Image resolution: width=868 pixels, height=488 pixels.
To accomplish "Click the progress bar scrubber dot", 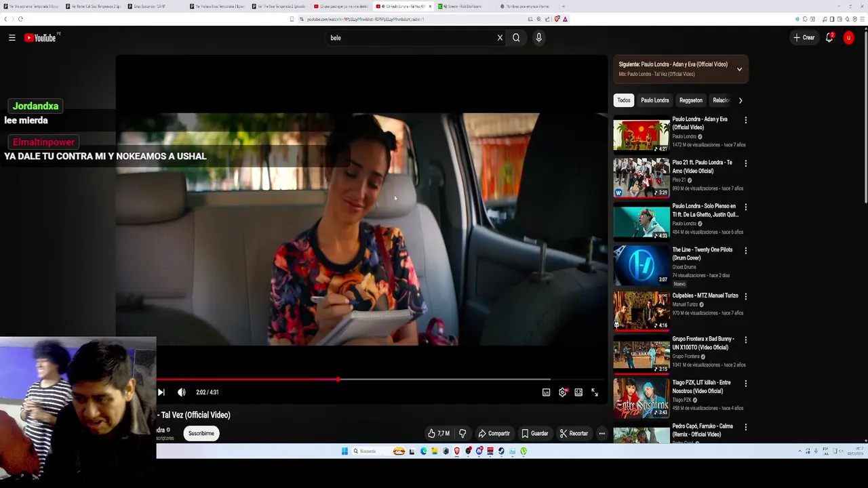I will (338, 380).
